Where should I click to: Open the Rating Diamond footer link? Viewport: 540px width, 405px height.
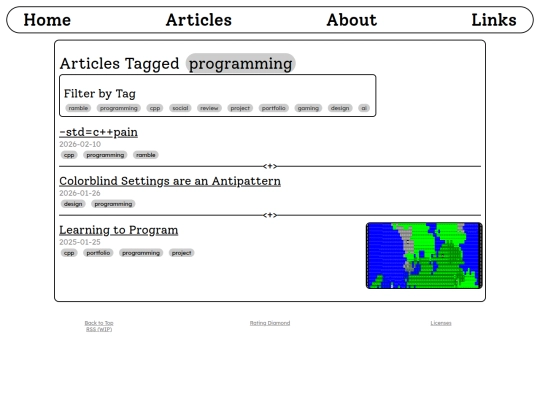[270, 323]
